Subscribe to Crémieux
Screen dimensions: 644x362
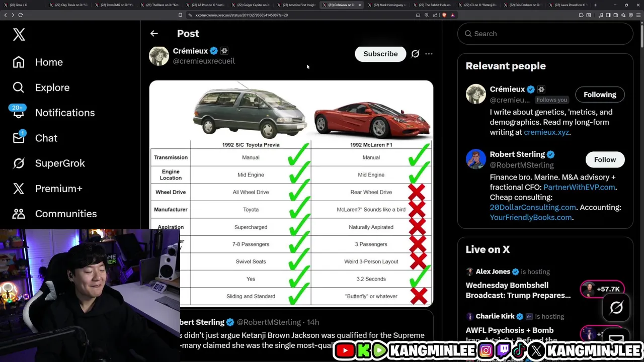pyautogui.click(x=380, y=54)
